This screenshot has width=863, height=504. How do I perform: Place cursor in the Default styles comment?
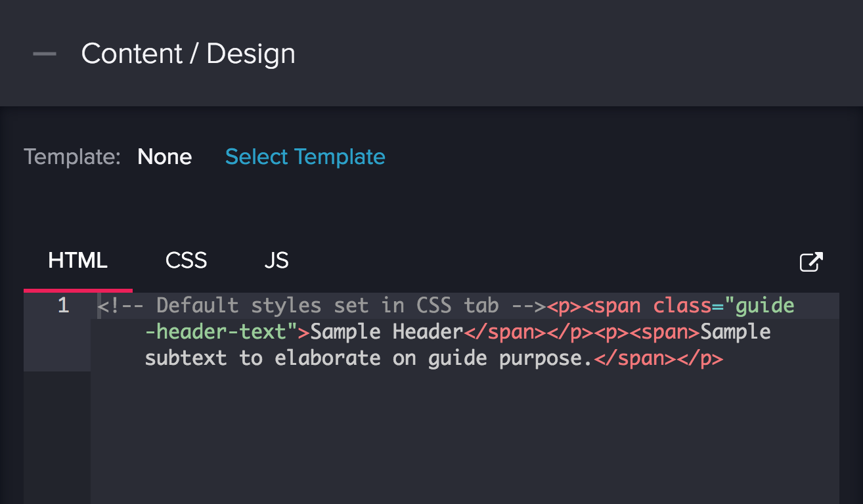pos(322,306)
